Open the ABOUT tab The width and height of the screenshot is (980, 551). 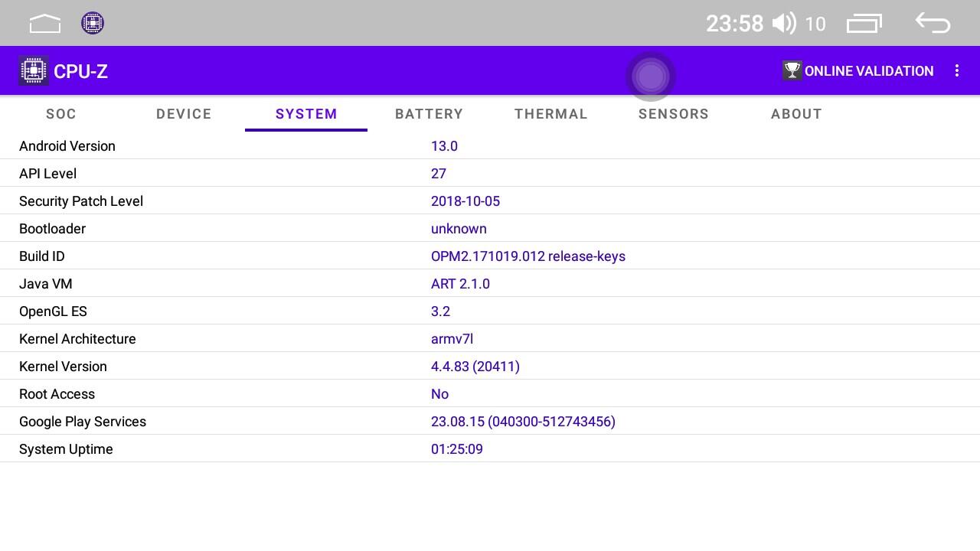[796, 114]
